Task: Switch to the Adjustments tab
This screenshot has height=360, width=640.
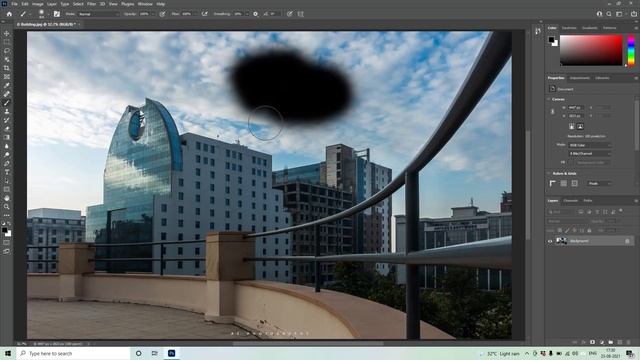Action: coord(580,78)
